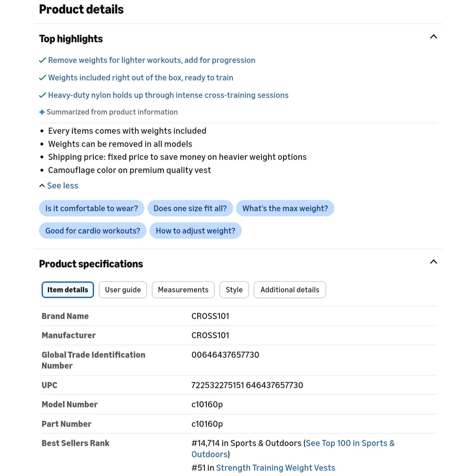Open See Top 100 in Sports & Outdoors
This screenshot has height=476, width=476.
(x=293, y=449)
